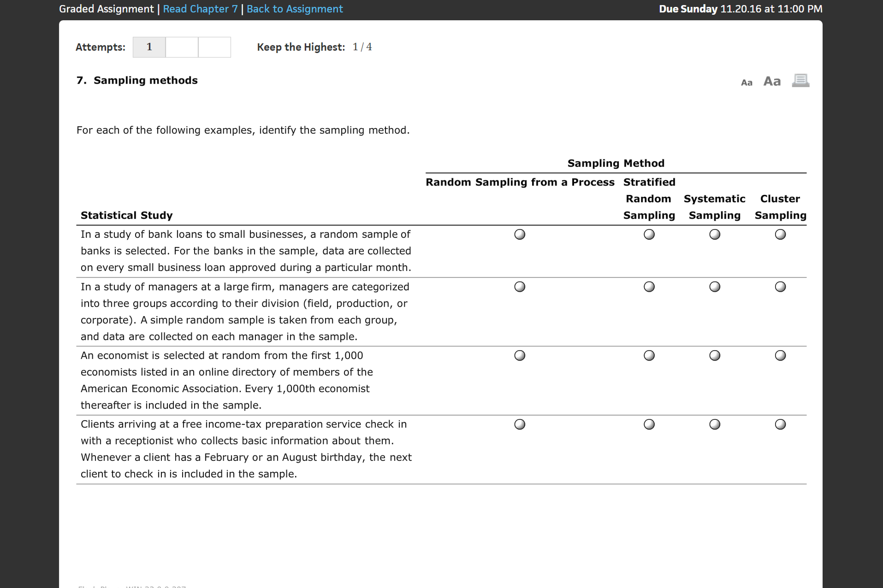Select Cluster Sampling for tax clients study
This screenshot has width=883, height=588.
[x=780, y=424]
